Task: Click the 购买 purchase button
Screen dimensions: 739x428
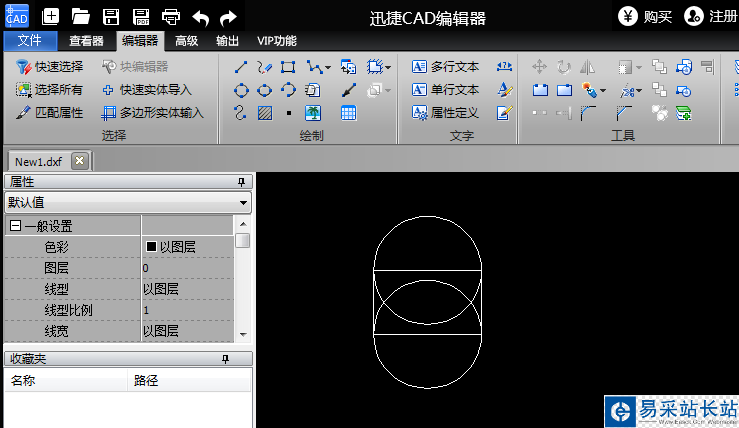Action: (645, 17)
